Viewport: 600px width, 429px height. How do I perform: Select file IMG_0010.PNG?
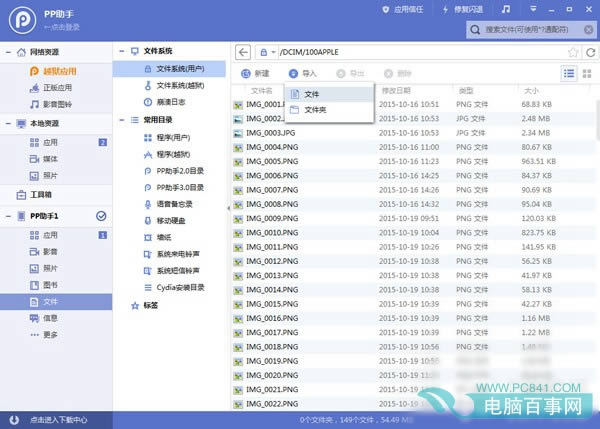pos(413,233)
